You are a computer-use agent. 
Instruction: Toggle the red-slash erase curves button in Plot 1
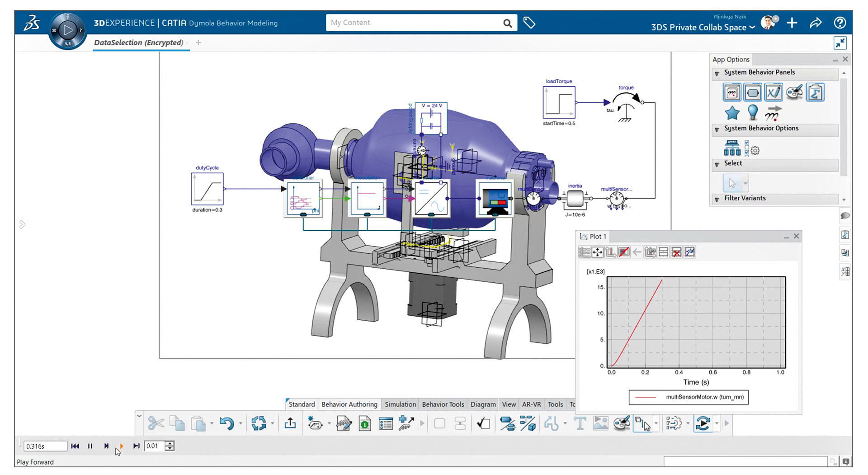pos(624,252)
